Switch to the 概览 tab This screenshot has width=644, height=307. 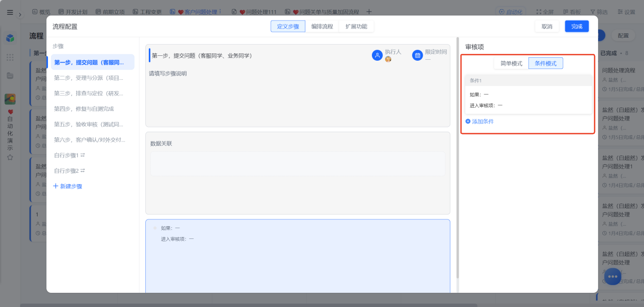[x=41, y=12]
